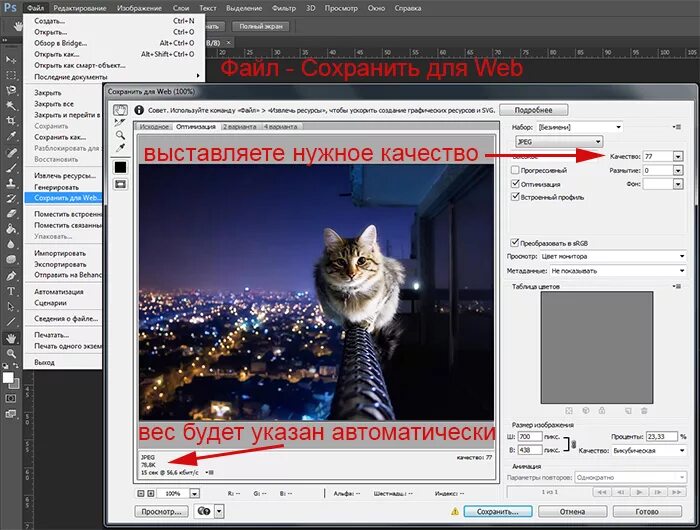Click the white foreground color swatch
The image size is (700, 530).
tap(8, 378)
